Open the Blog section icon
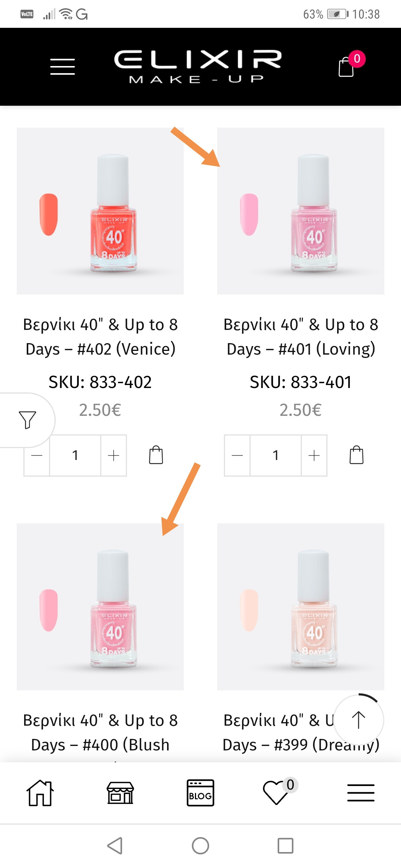The width and height of the screenshot is (401, 868). click(x=200, y=793)
